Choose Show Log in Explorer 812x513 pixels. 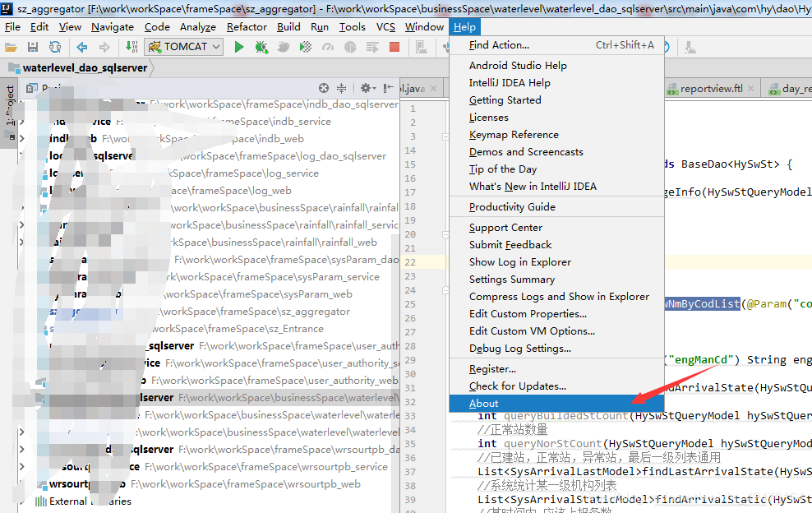556,262
